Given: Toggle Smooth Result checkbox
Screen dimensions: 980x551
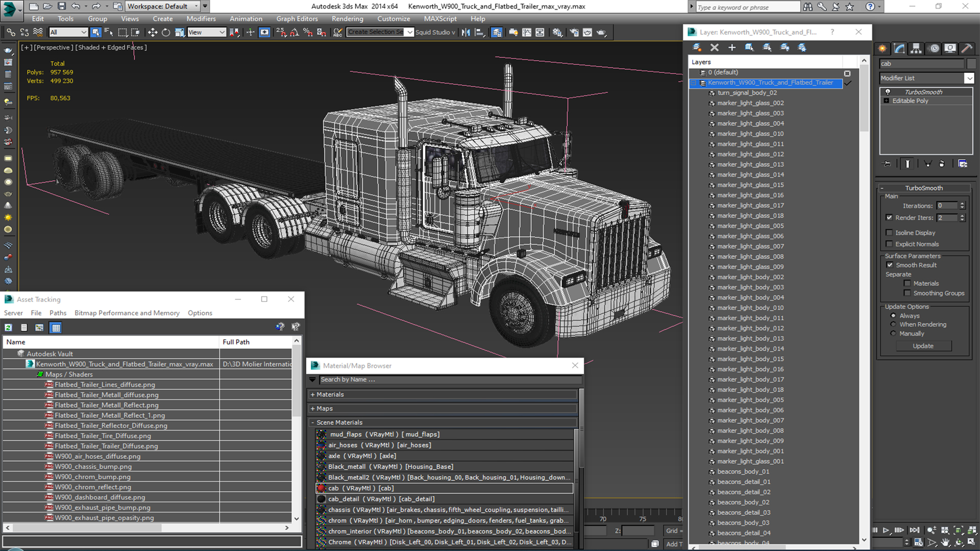Looking at the screenshot, I should (890, 265).
